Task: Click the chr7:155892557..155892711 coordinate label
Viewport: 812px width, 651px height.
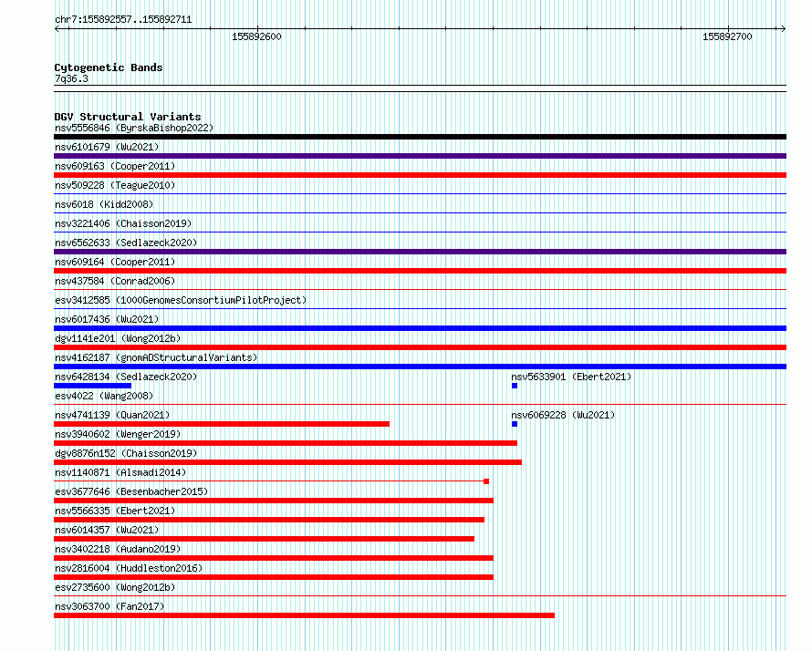Action: pyautogui.click(x=123, y=20)
